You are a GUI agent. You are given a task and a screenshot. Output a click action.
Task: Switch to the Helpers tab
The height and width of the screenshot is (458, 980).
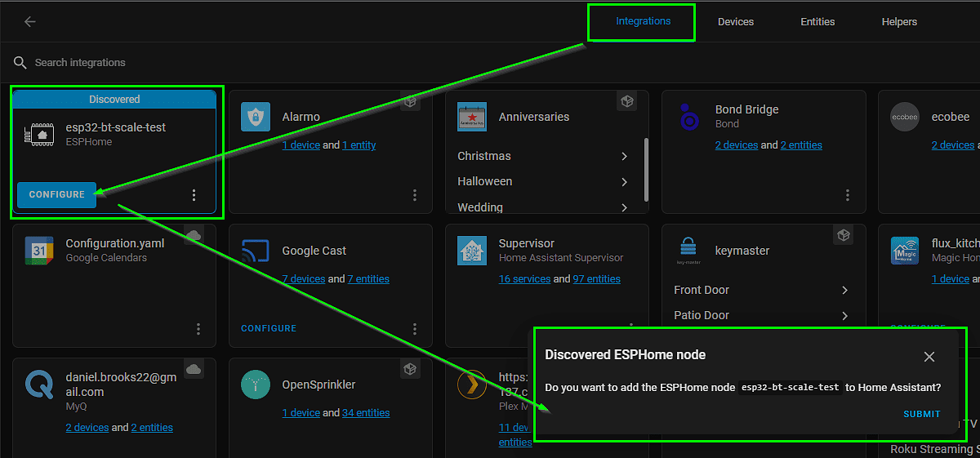click(899, 22)
